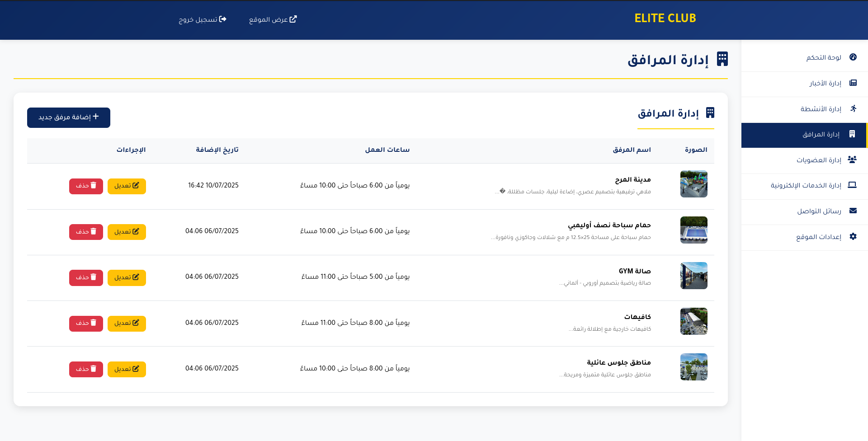The image size is (868, 441).
Task: Edit the مدينة المرح facility row
Action: pyautogui.click(x=127, y=186)
